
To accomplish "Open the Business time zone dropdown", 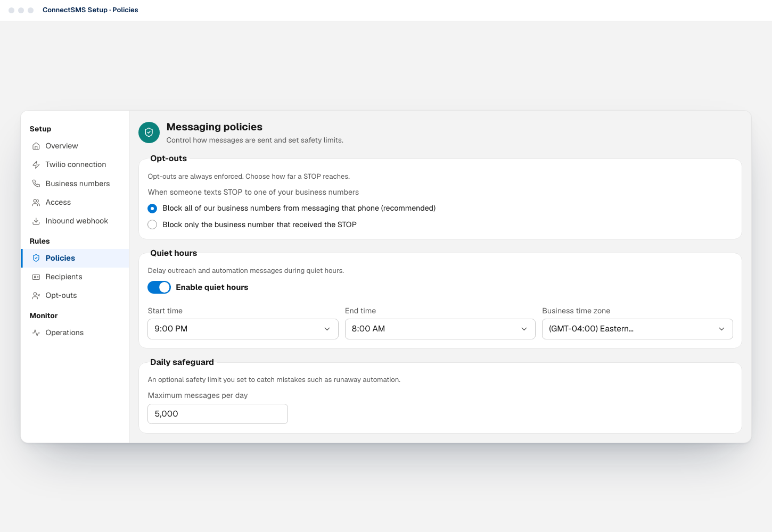I will 637,329.
